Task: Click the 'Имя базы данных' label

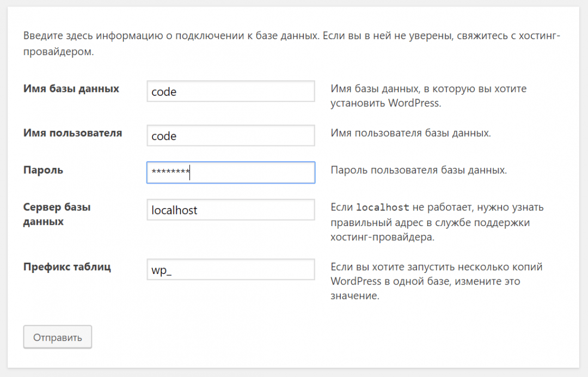Action: tap(71, 88)
